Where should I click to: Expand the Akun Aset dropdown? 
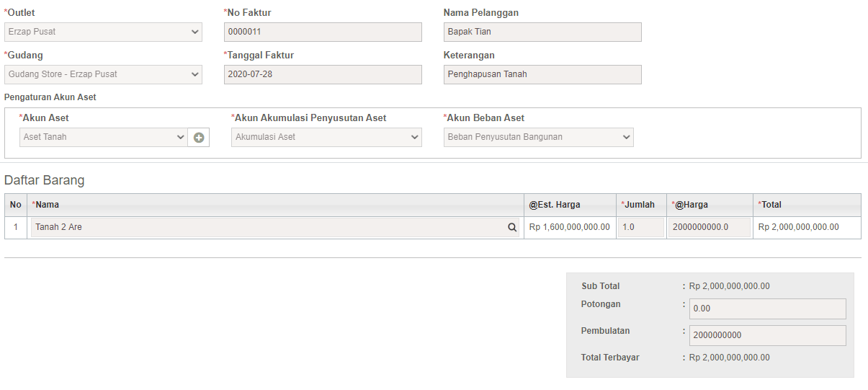(103, 137)
